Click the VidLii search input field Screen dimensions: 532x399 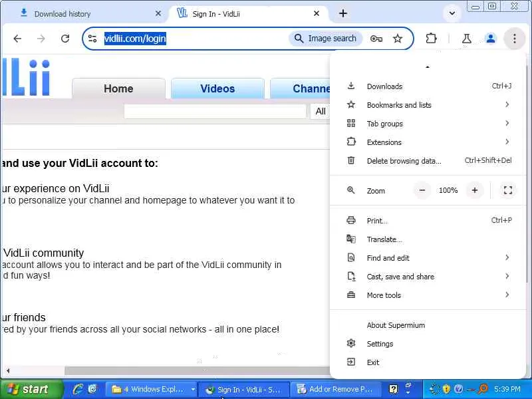click(215, 111)
